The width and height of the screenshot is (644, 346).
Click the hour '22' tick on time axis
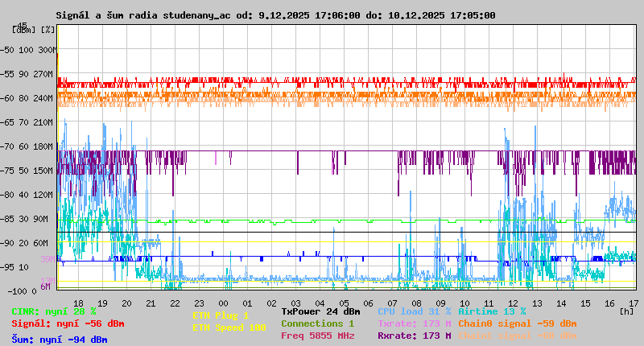[175, 303]
